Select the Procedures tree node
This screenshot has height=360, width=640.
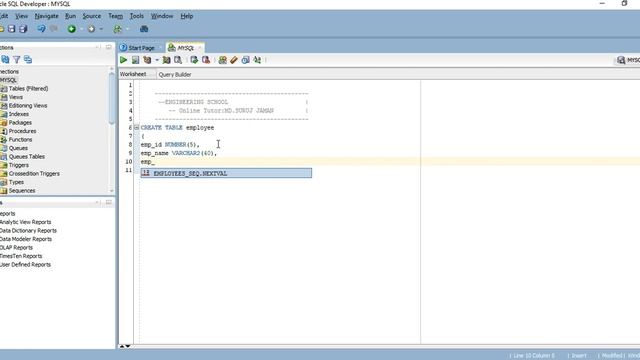coord(22,131)
